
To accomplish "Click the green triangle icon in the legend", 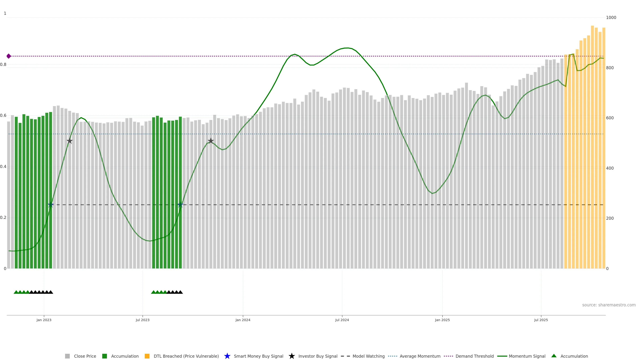I will pos(554,356).
